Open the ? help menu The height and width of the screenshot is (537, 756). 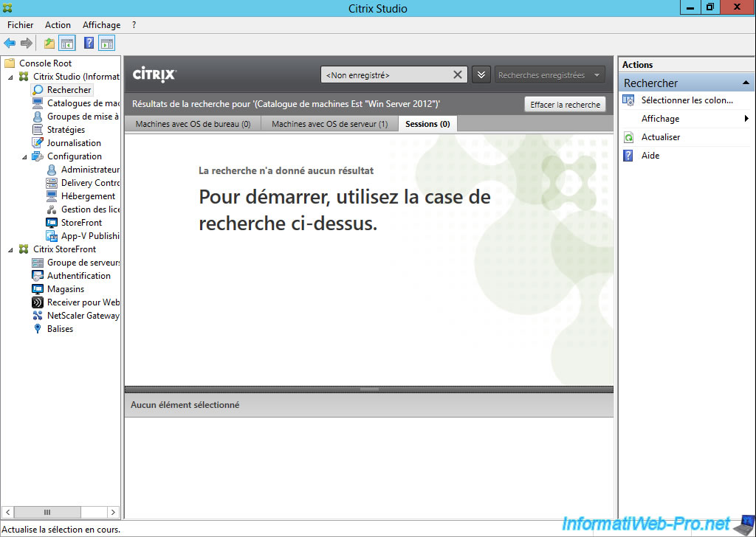134,25
